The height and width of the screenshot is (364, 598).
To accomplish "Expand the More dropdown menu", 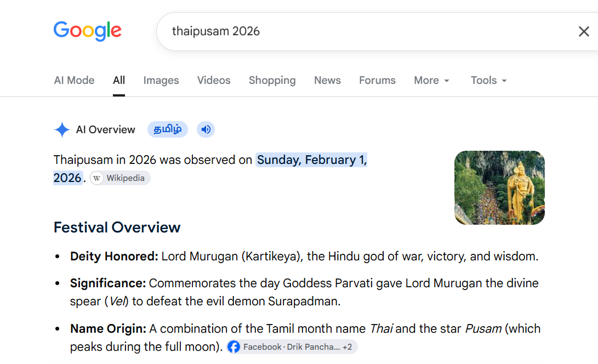I will pos(432,81).
